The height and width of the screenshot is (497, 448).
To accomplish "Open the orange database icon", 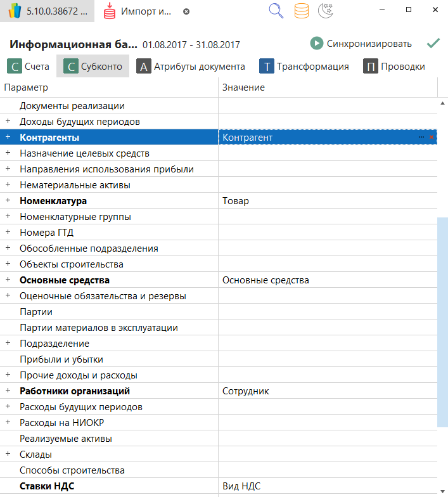I will [x=302, y=11].
